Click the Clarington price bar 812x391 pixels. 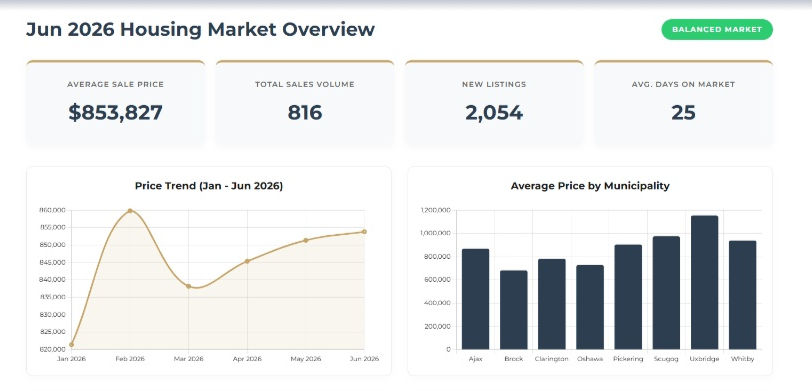(552, 304)
